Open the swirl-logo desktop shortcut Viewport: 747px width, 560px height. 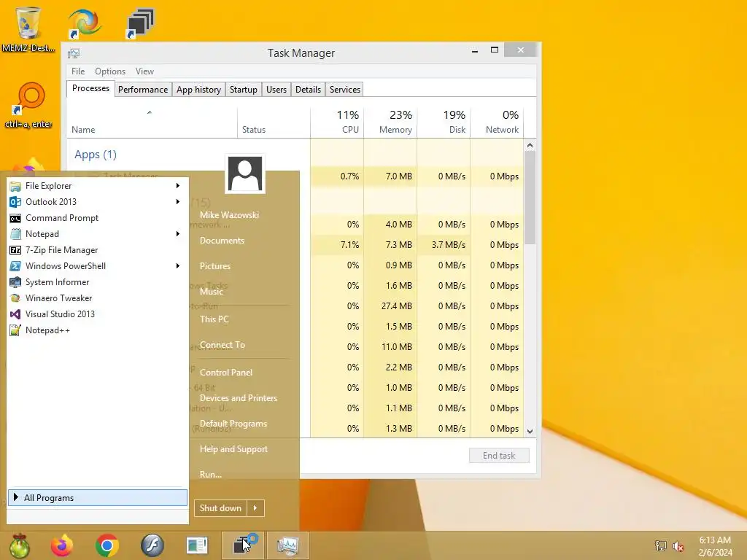(x=85, y=23)
